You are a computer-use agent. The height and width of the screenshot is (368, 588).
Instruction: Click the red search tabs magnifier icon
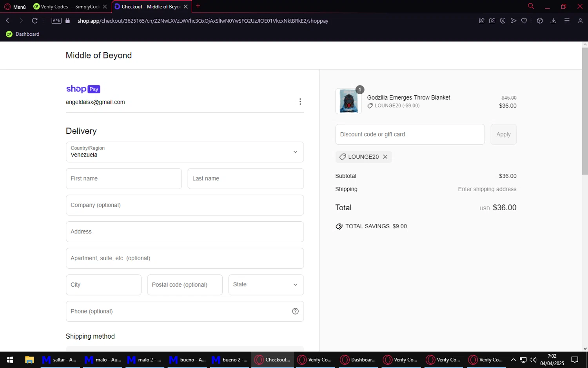531,6
